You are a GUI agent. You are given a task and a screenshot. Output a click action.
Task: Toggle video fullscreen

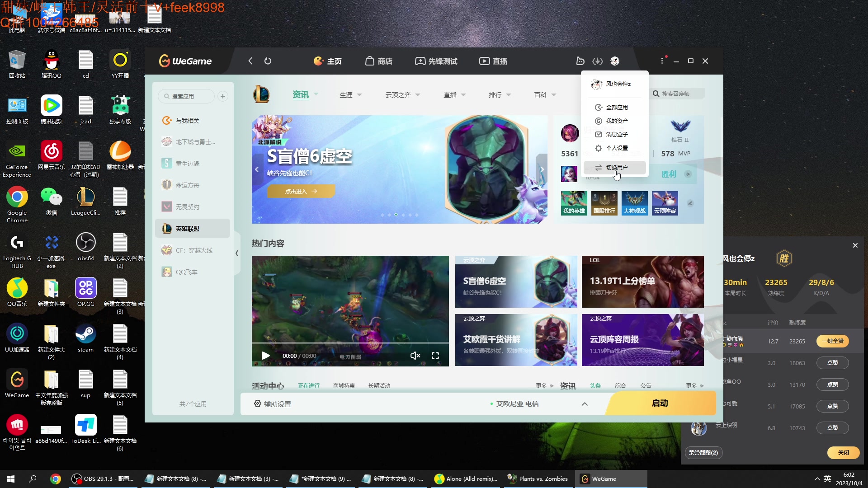click(435, 356)
